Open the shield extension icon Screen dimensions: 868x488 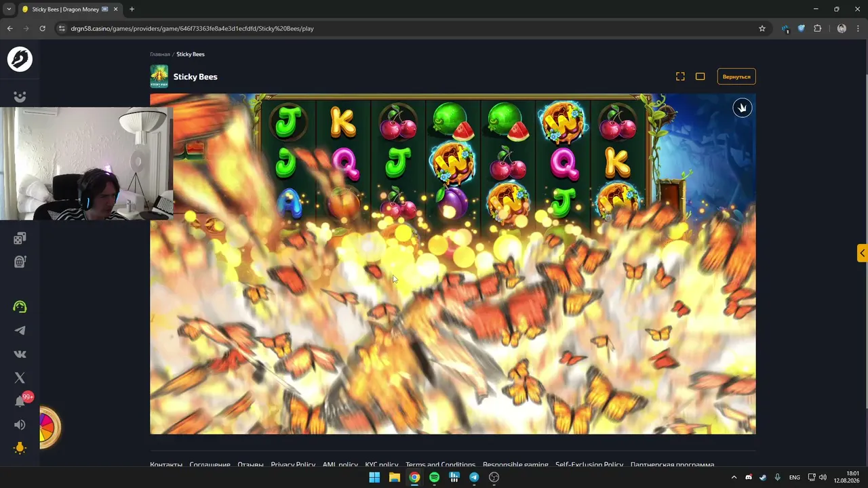point(801,28)
